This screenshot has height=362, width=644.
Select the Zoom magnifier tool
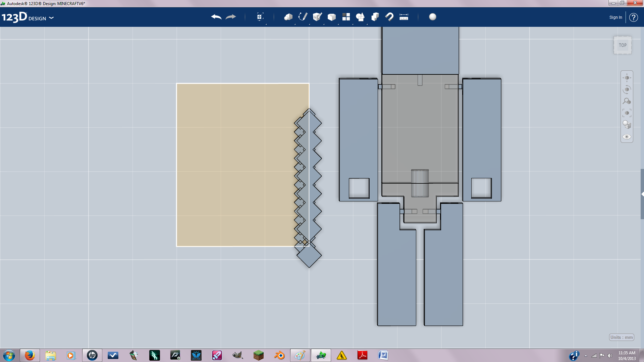627,101
